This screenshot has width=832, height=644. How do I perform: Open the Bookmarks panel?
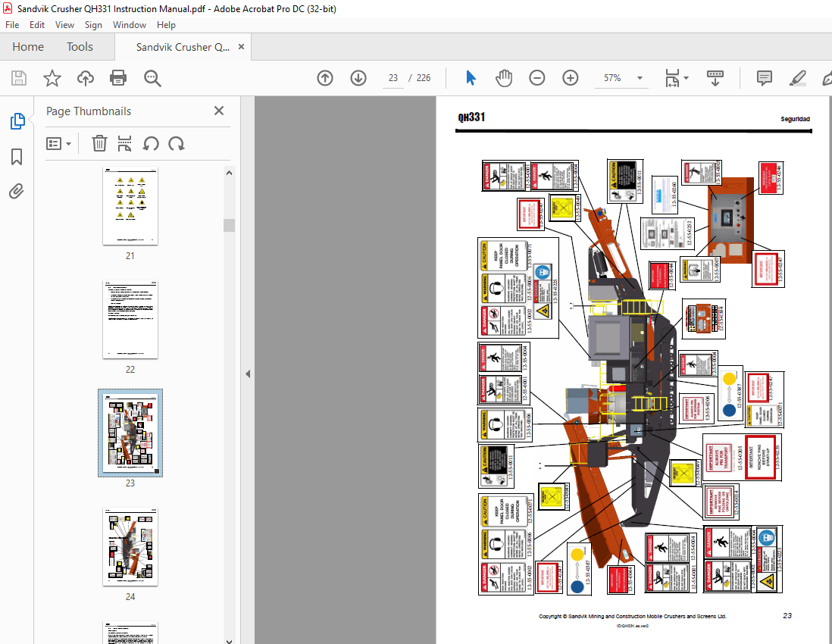[x=16, y=157]
